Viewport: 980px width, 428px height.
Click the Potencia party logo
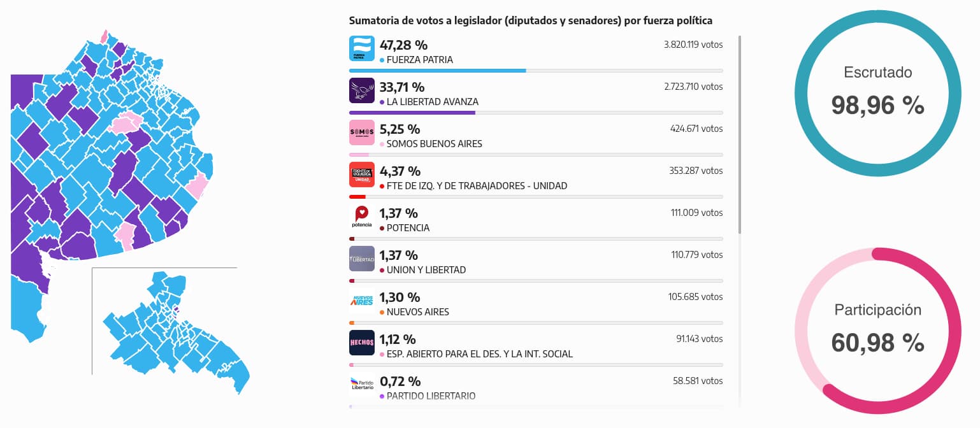pyautogui.click(x=362, y=217)
